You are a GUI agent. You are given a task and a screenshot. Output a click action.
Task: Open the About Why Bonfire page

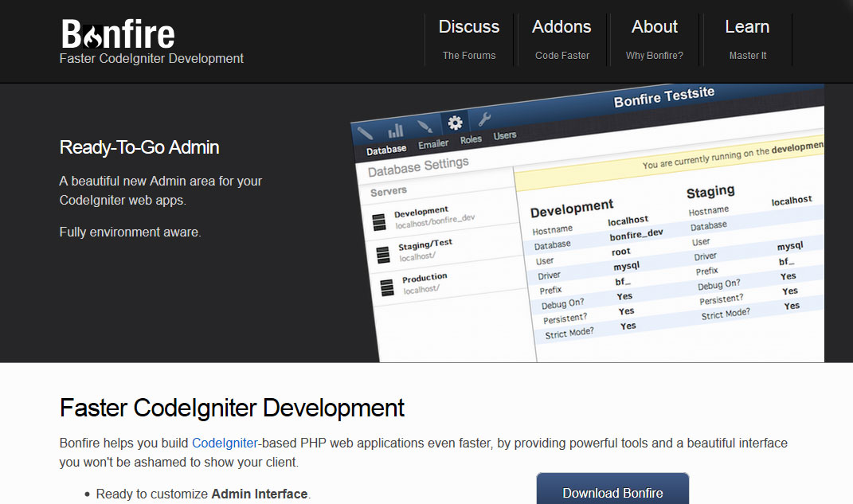(654, 39)
